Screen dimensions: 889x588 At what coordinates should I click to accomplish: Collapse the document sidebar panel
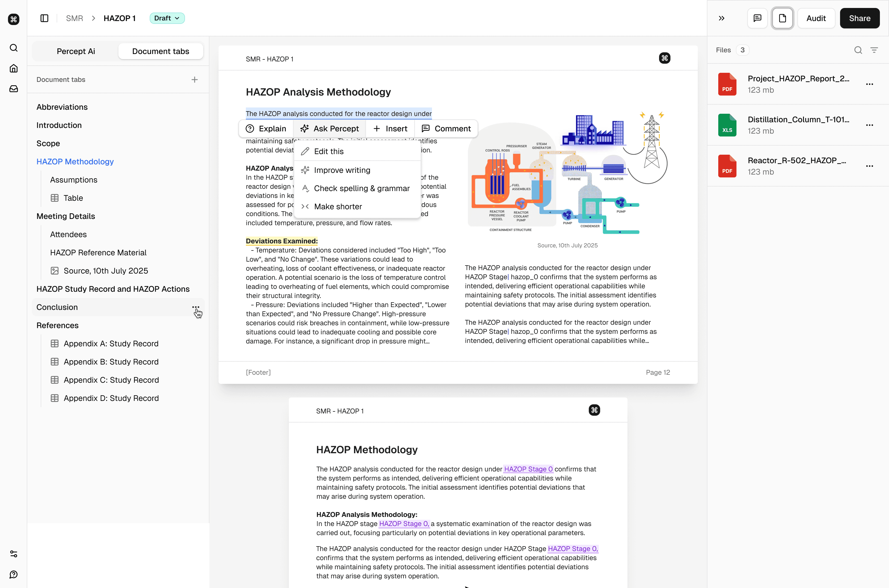[44, 18]
